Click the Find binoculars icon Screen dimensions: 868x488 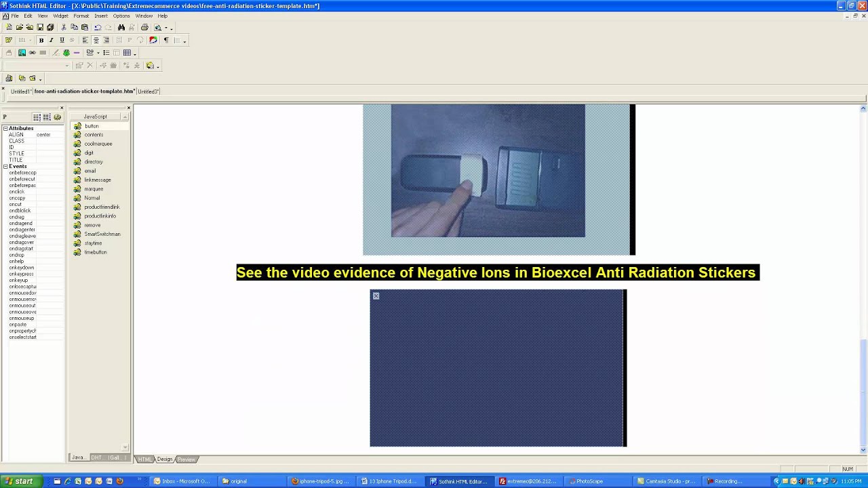[121, 28]
